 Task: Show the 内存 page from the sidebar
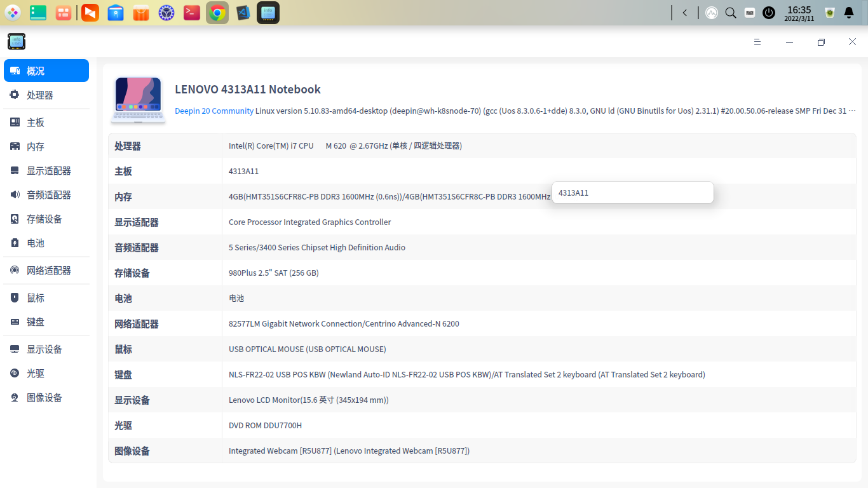point(46,146)
